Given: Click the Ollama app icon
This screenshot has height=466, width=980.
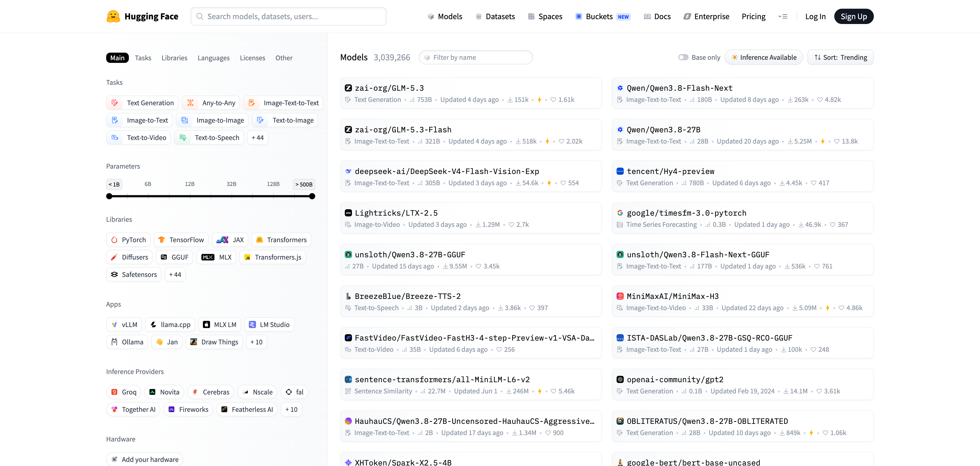Looking at the screenshot, I should tap(114, 342).
